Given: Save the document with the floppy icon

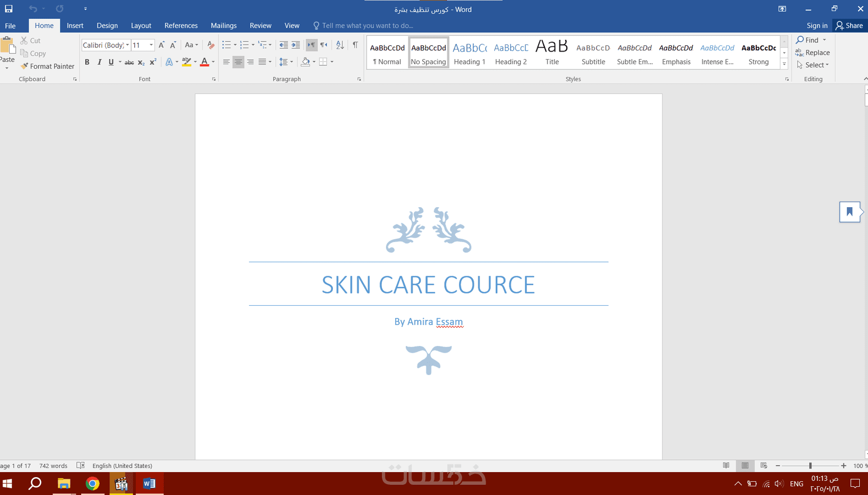Looking at the screenshot, I should [x=9, y=9].
